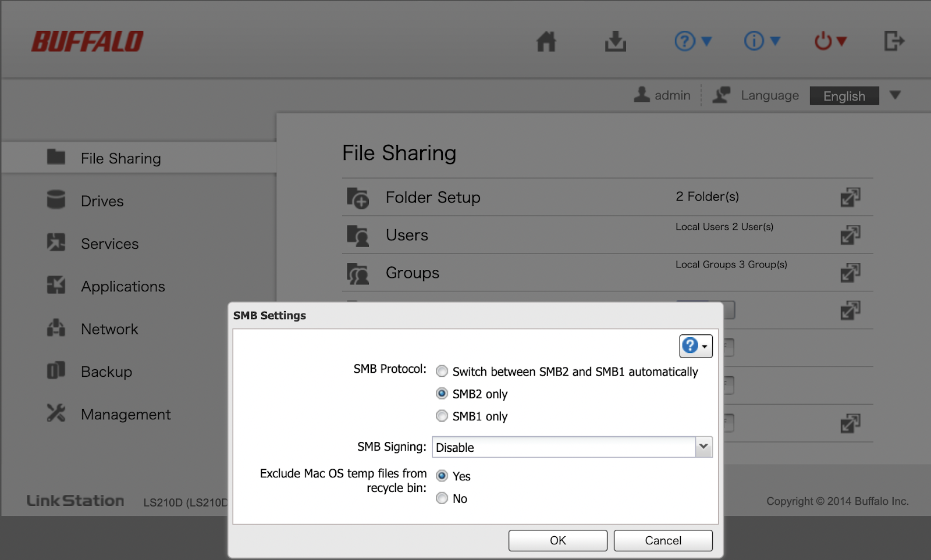The height and width of the screenshot is (560, 931).
Task: Open the English language dropdown
Action: click(x=844, y=96)
